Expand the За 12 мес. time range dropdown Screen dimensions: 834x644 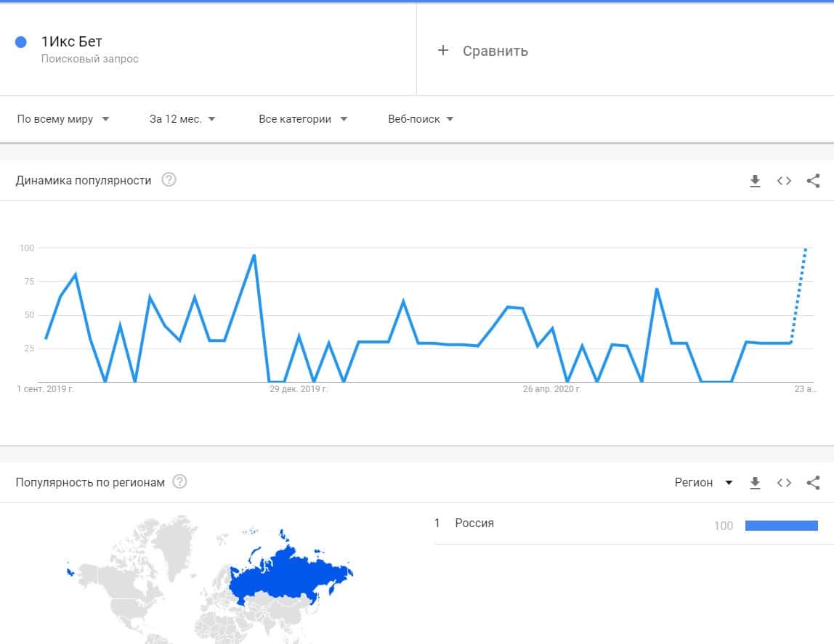[x=182, y=119]
